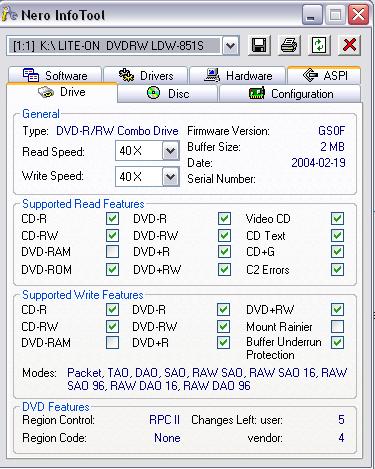Screen dimensions: 375x469
Task: Minimize the Nero InfoTool window
Action: pyautogui.click(x=312, y=15)
